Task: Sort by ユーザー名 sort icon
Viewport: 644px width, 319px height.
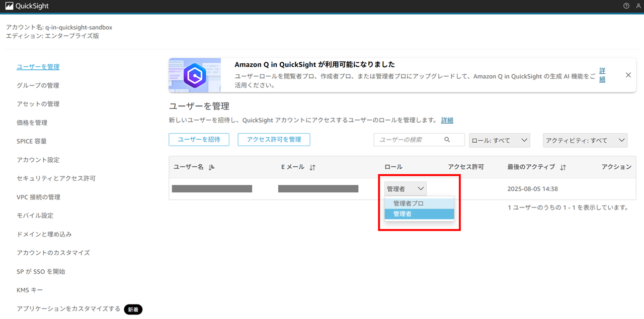Action: click(x=211, y=167)
